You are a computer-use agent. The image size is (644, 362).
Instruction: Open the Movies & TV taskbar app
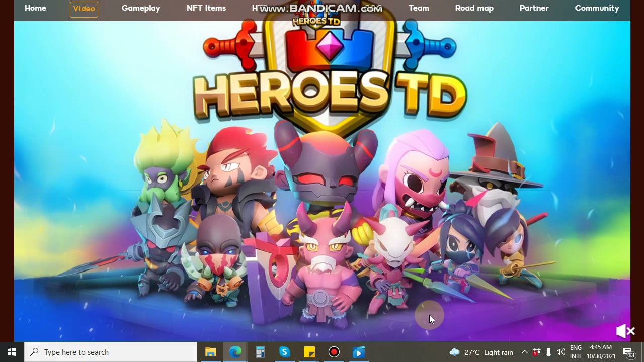[x=358, y=352]
